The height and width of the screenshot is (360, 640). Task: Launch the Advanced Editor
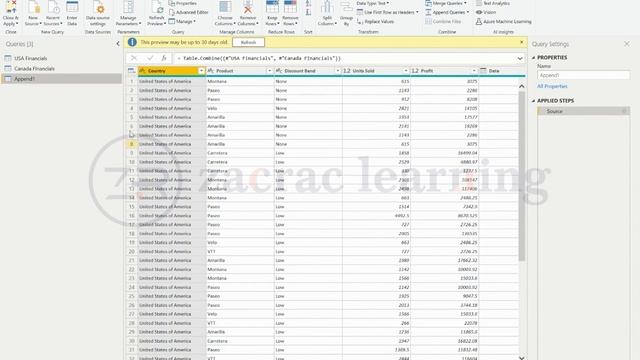click(x=189, y=12)
